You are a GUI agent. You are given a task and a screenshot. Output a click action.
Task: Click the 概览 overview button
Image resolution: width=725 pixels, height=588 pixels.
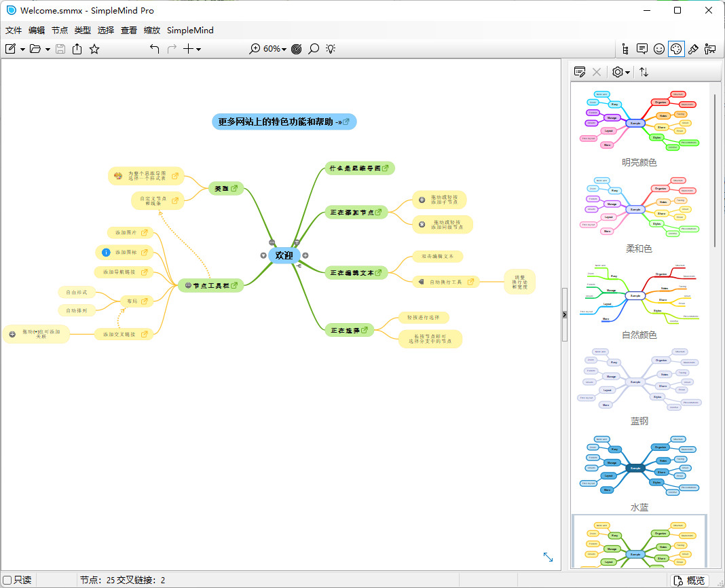(690, 580)
